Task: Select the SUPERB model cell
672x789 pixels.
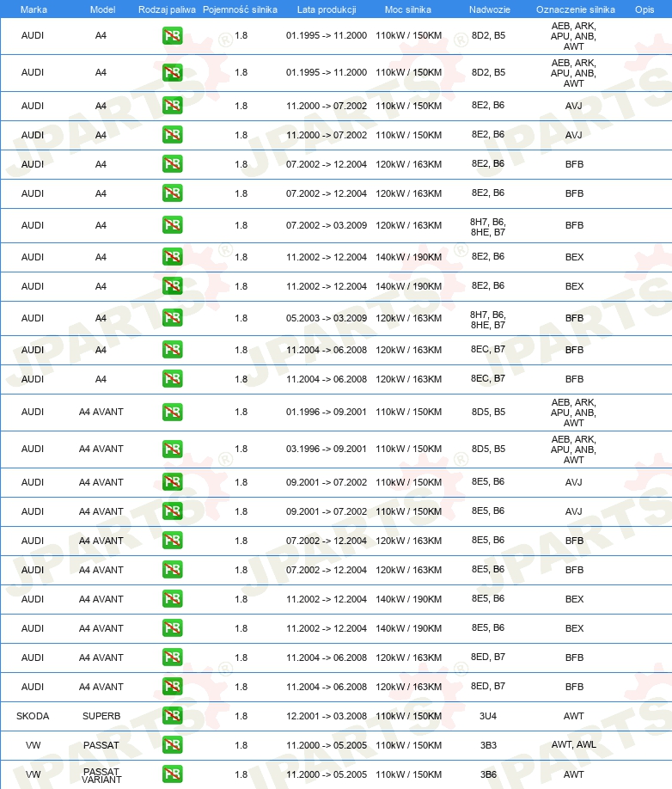Action: [x=101, y=716]
